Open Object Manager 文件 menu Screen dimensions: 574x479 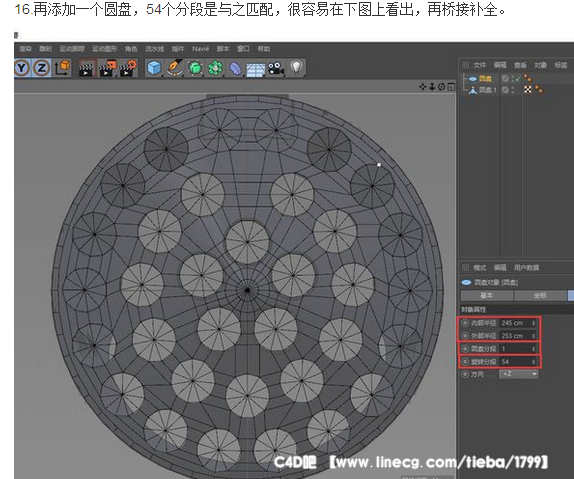tap(479, 65)
